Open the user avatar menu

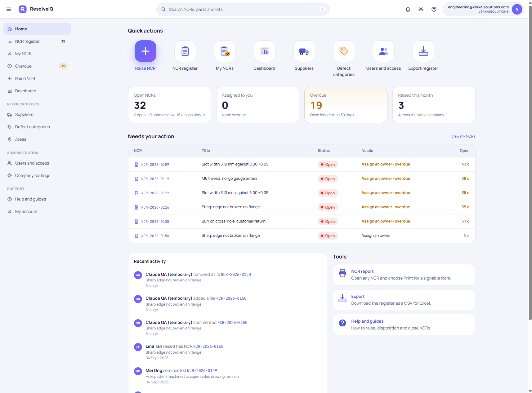[517, 9]
